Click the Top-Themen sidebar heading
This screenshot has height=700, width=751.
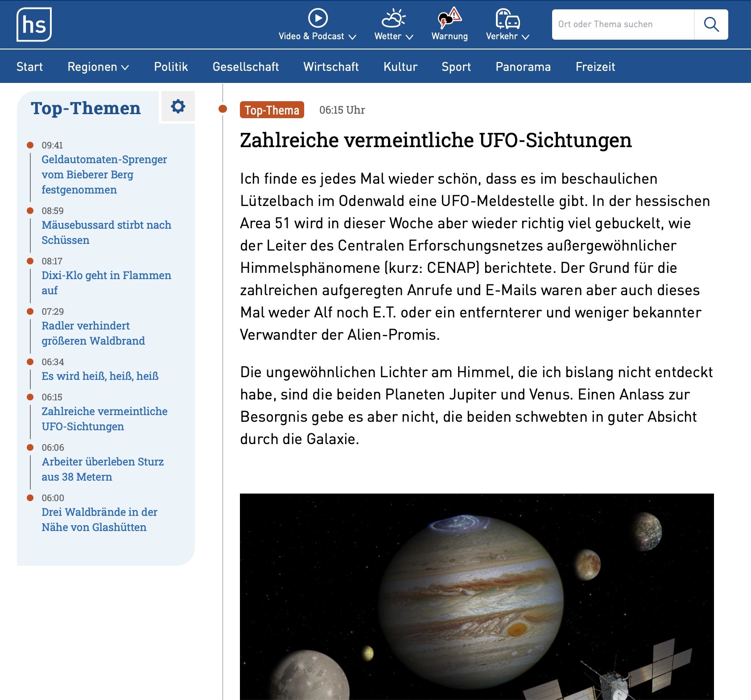tap(86, 108)
